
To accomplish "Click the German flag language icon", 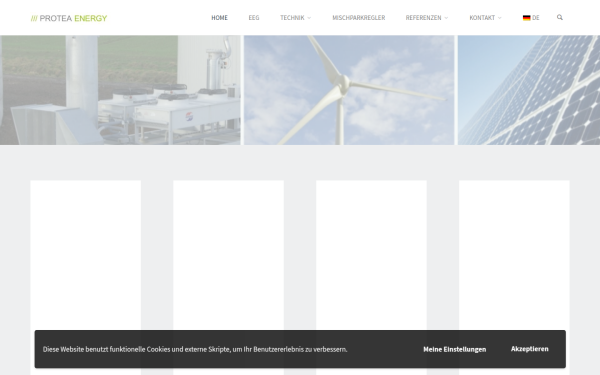I will click(x=527, y=18).
